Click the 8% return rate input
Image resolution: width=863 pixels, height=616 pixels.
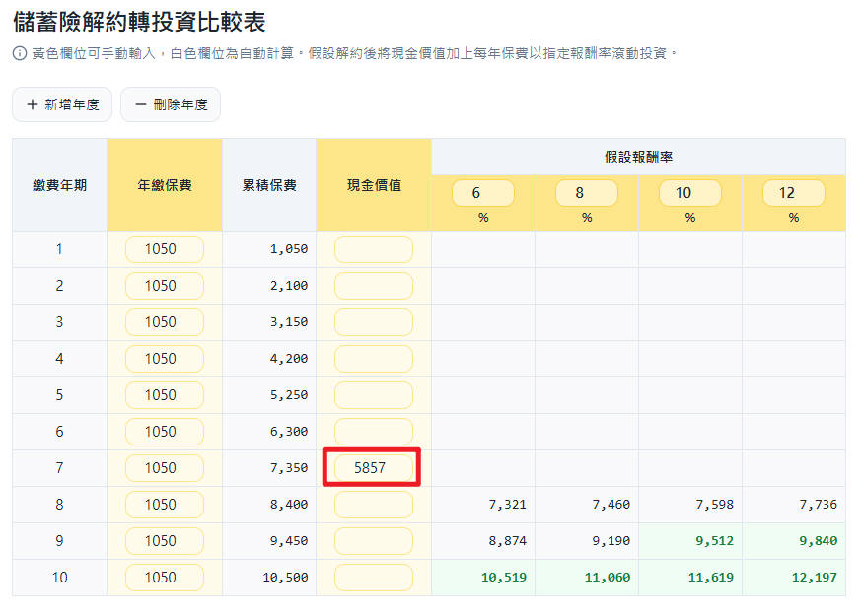coord(586,193)
